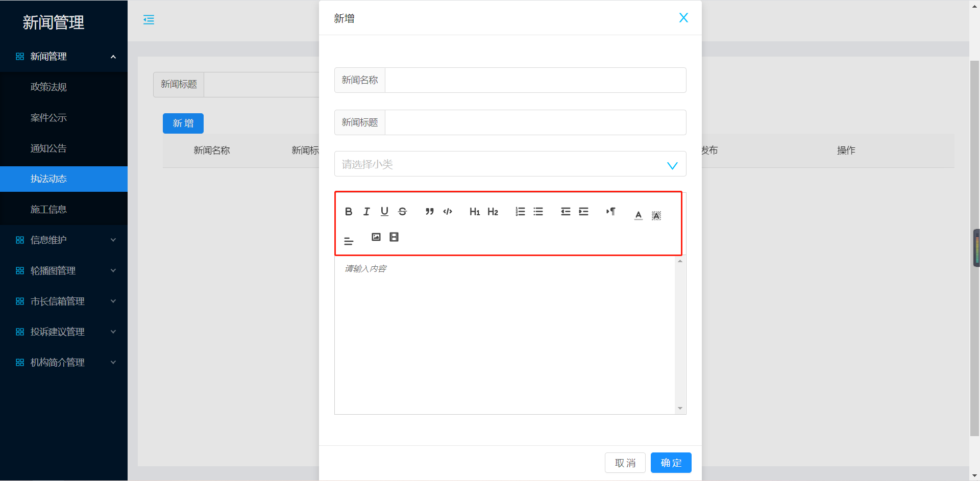Open the 案件公示 menu item
This screenshot has width=980, height=481.
(x=64, y=118)
